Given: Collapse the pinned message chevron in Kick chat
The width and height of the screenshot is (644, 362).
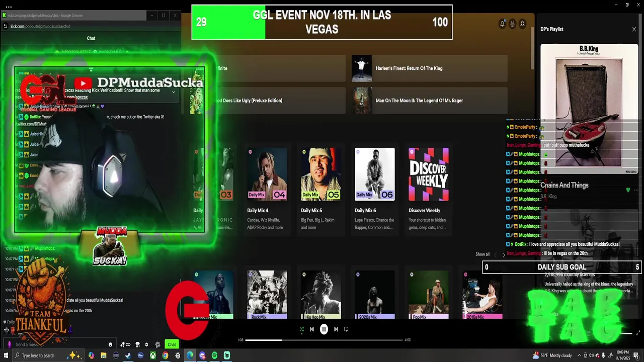Looking at the screenshot, I should (174, 92).
